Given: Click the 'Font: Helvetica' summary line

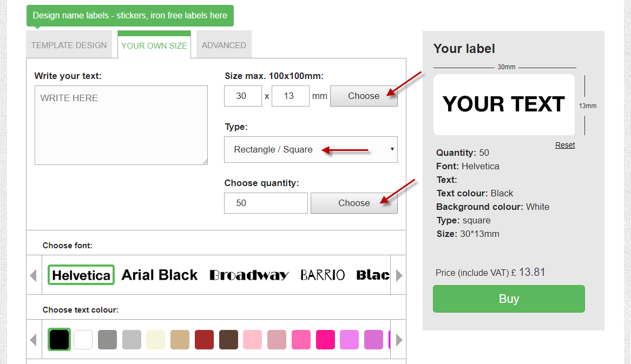Looking at the screenshot, I should [468, 167].
